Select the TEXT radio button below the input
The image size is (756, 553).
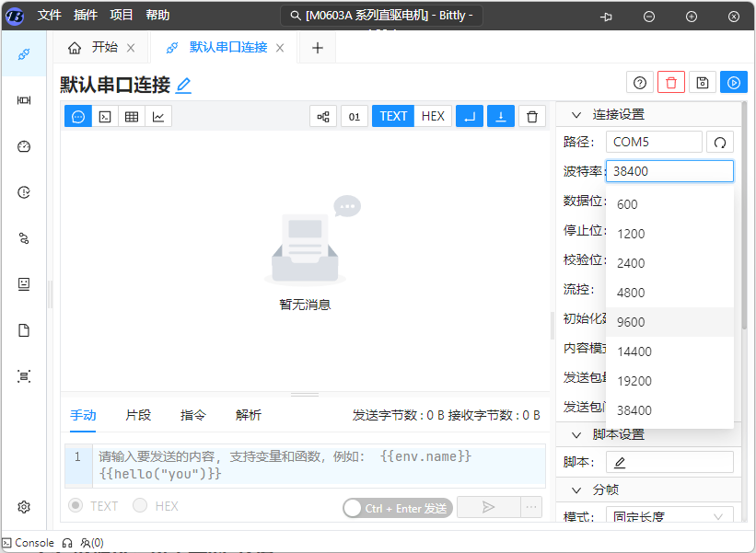tap(76, 505)
